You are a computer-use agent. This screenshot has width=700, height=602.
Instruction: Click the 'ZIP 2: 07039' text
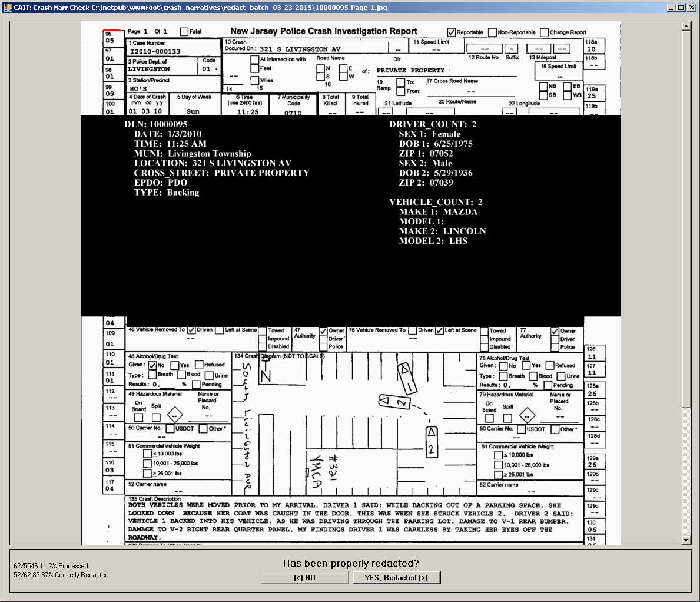coord(426,183)
